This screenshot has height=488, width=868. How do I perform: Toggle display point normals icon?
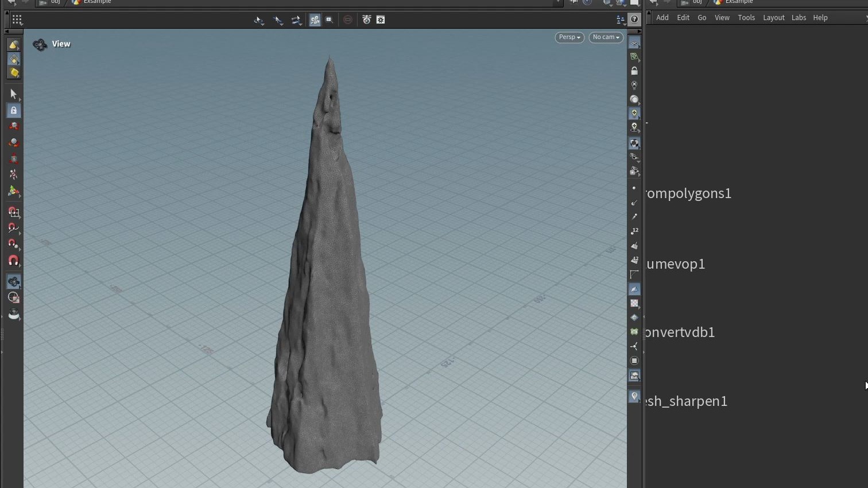(634, 203)
